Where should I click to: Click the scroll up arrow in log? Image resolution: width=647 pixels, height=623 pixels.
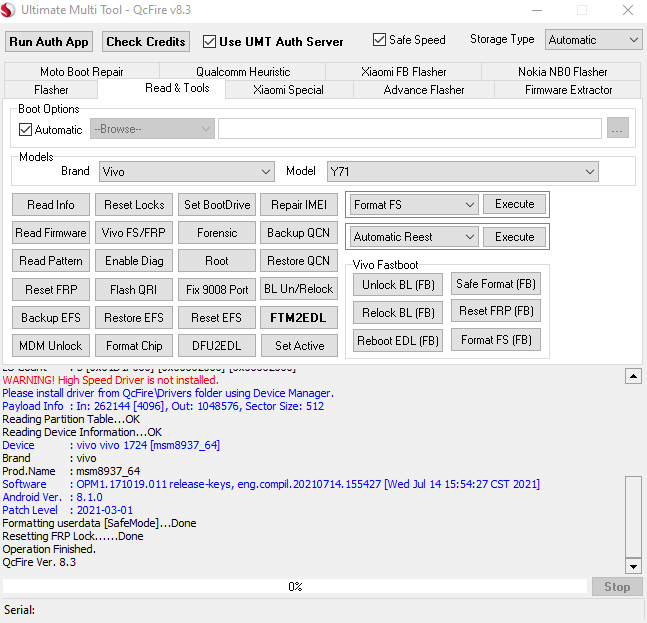pos(633,376)
